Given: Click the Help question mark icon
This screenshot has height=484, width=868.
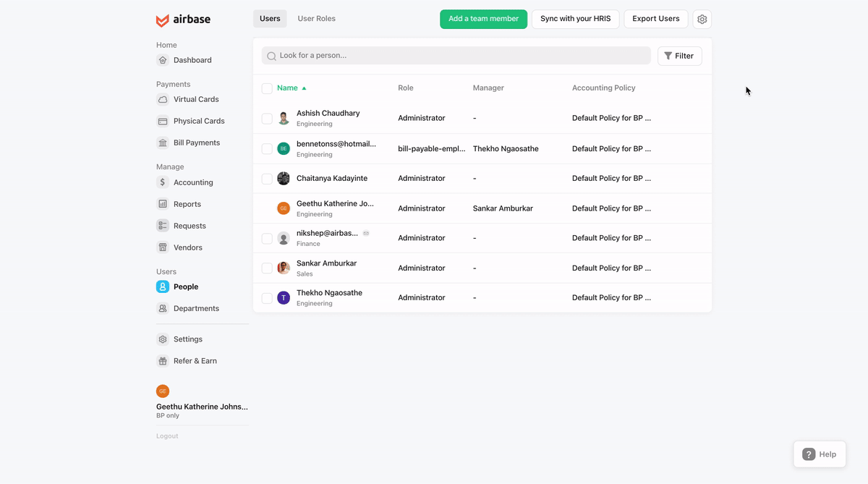Looking at the screenshot, I should coord(809,454).
